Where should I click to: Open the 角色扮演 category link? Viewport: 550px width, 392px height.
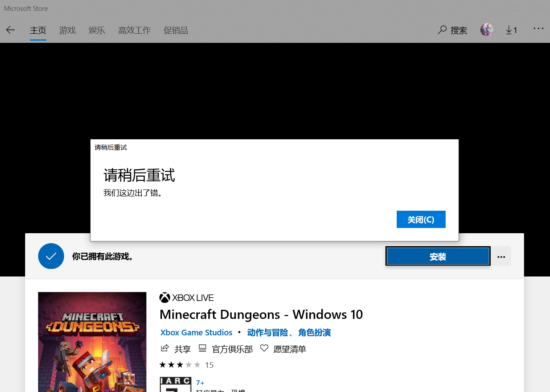(x=314, y=332)
